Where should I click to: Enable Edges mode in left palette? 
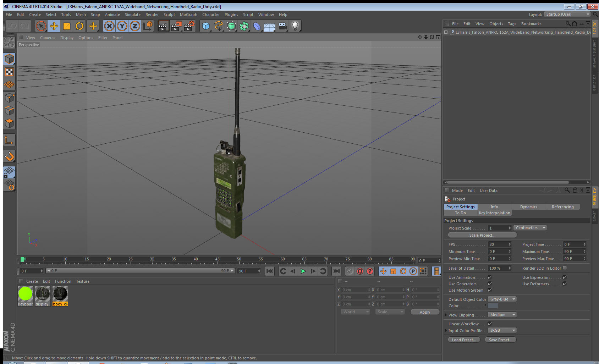(x=9, y=110)
